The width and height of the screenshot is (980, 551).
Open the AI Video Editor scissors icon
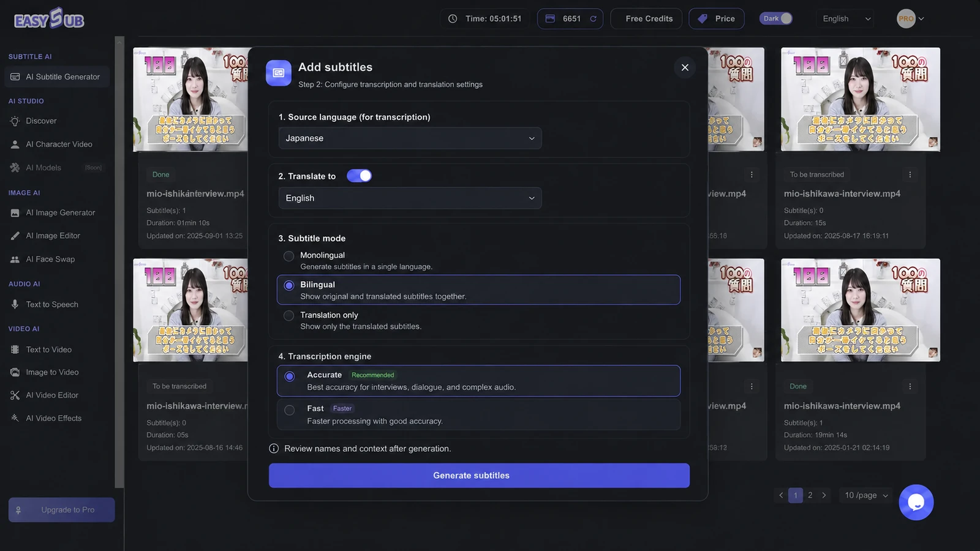coord(15,395)
